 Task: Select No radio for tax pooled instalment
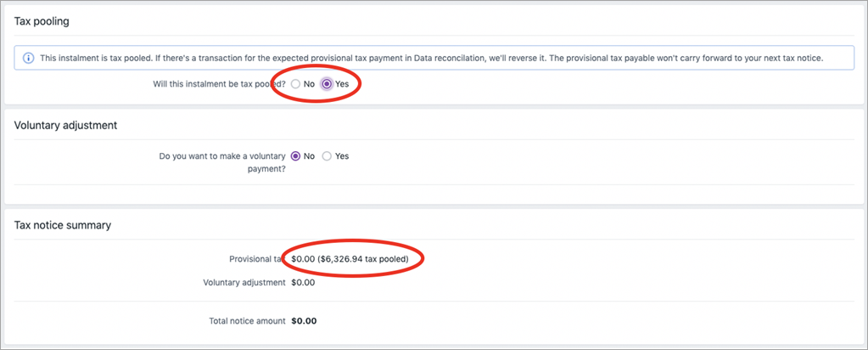(295, 84)
